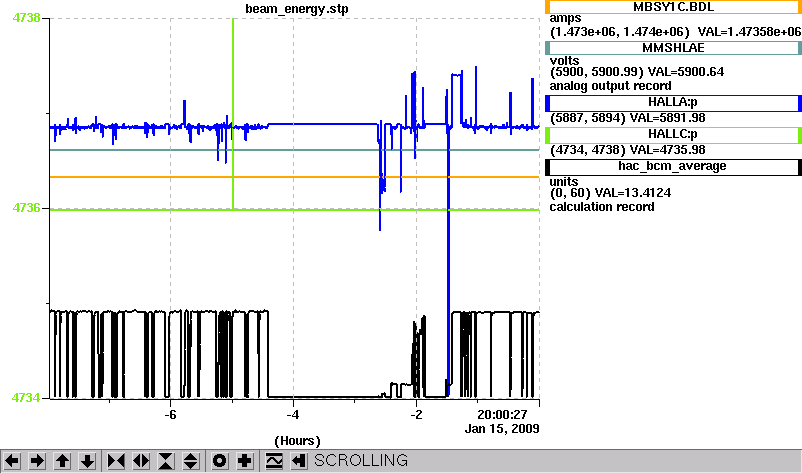Click the vertical zoom-in hourglass icon
The height and width of the screenshot is (473, 802).
pos(166,461)
